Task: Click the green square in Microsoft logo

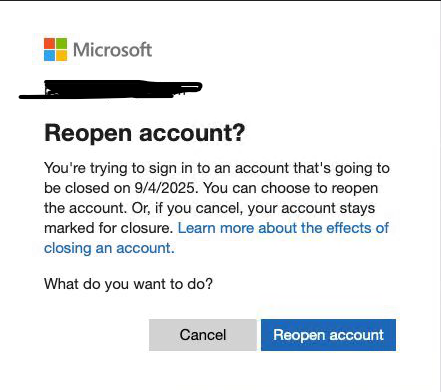Action: (x=61, y=43)
